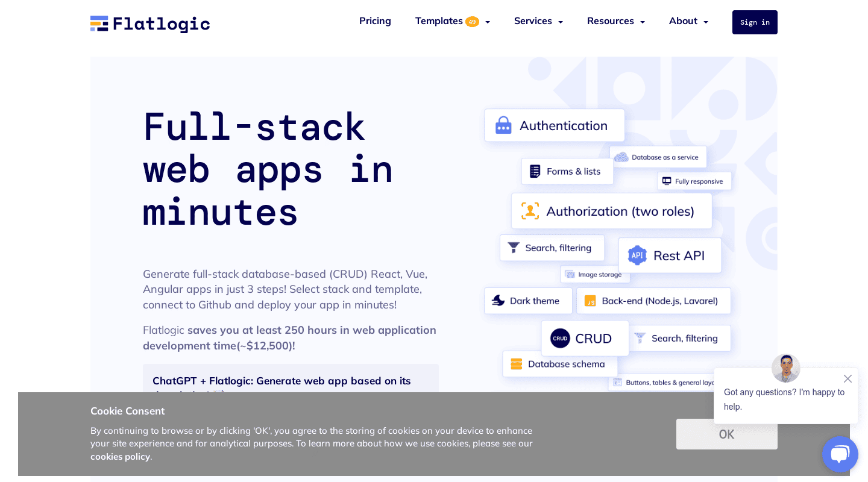Screen dimensions: 868x482
Task: Click the saves you at least 250 hours text
Action: [289, 337]
